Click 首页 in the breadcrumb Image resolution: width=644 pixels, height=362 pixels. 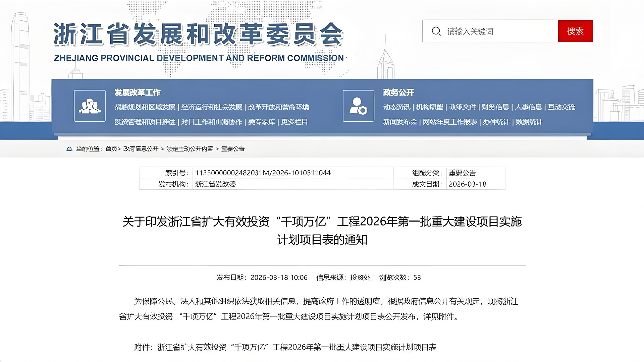pyautogui.click(x=111, y=149)
